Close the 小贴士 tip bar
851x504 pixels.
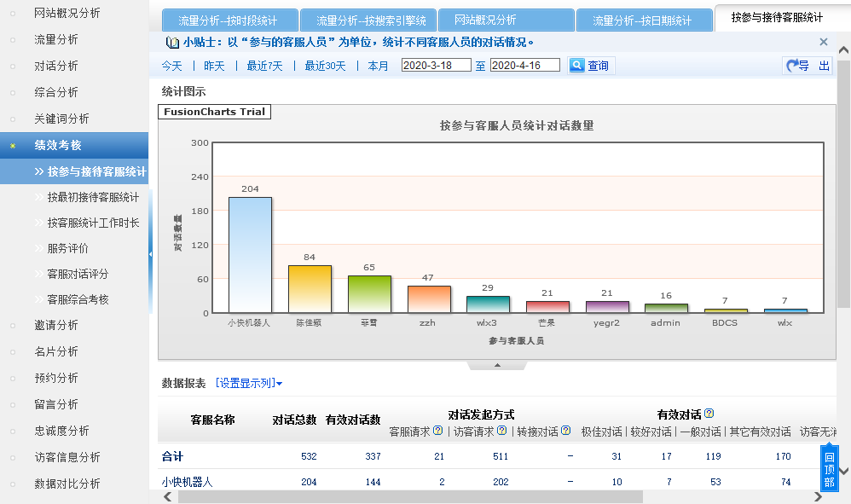tap(823, 42)
